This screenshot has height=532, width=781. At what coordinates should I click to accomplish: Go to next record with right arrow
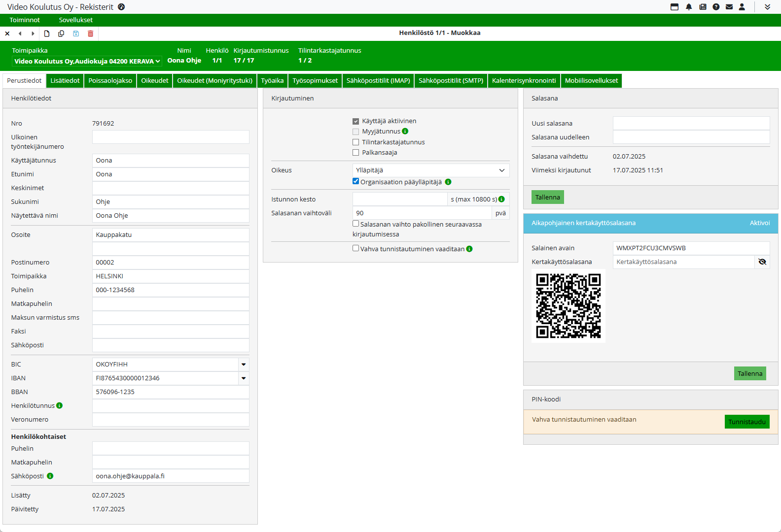[x=33, y=33]
